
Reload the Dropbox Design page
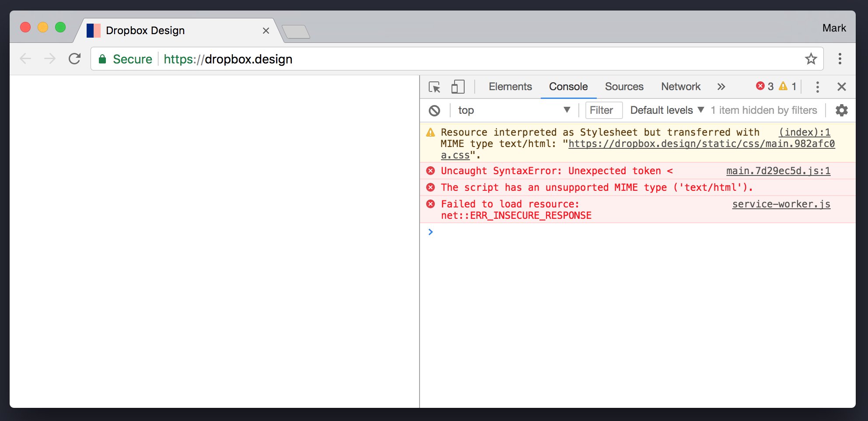(x=75, y=59)
